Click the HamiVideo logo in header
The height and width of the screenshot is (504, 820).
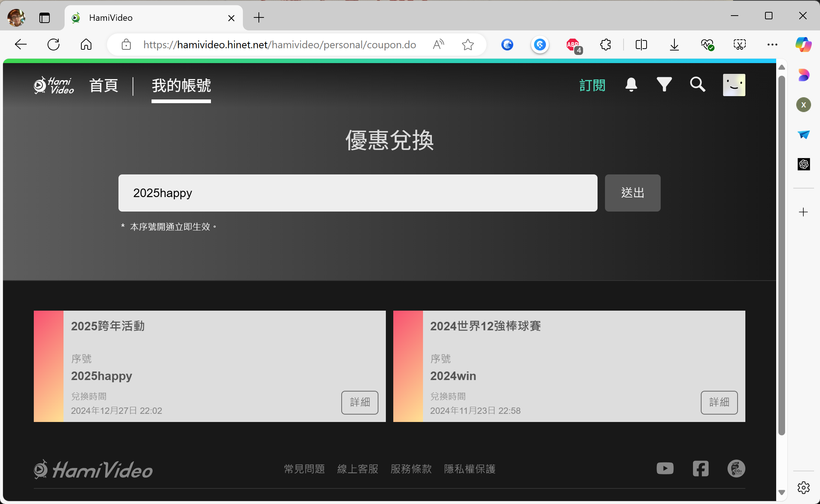54,85
